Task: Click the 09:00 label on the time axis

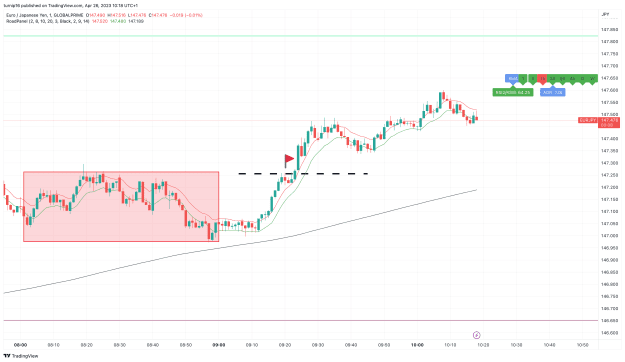Action: coord(218,345)
